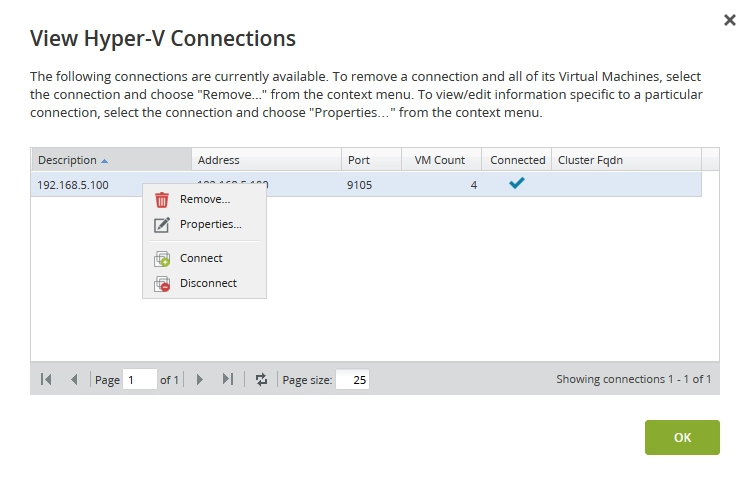Sort by the VM Count column header
The height and width of the screenshot is (480, 750).
coord(441,160)
